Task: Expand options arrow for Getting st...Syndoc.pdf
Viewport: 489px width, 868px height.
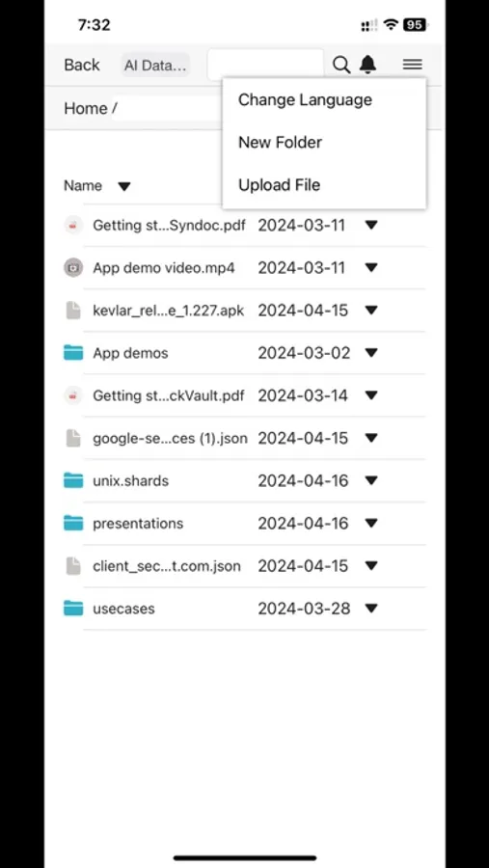Action: (371, 226)
